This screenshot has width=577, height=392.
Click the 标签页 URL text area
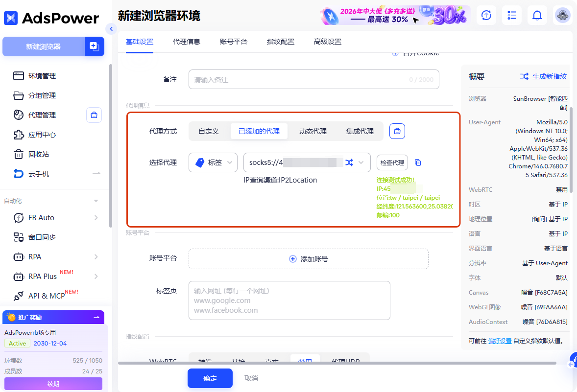coord(289,300)
